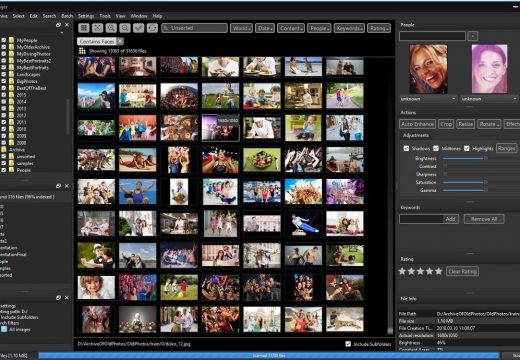Click the Clear Rating button
The image size is (520, 360).
tap(462, 271)
